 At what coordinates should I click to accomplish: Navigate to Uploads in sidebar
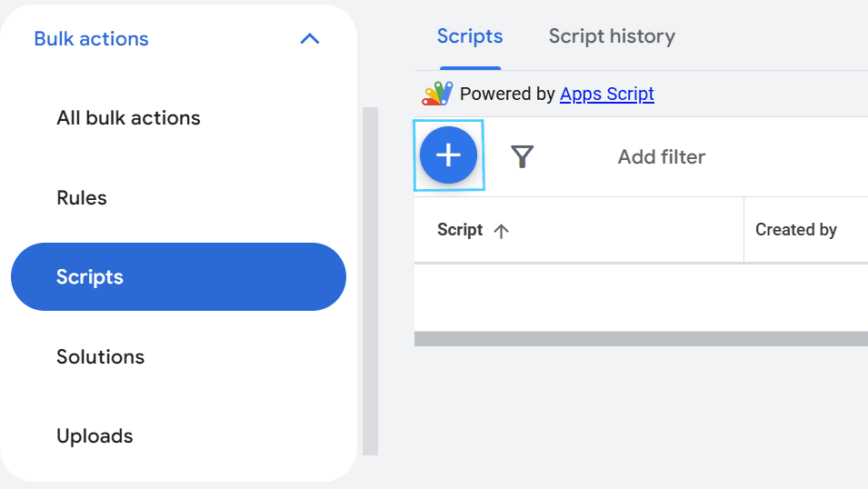point(95,436)
